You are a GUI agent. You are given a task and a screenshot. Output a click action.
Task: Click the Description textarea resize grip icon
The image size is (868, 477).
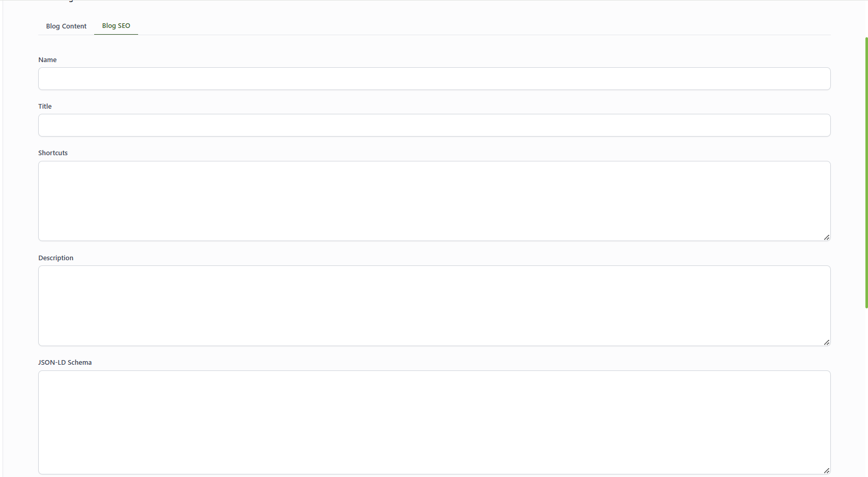pos(827,342)
